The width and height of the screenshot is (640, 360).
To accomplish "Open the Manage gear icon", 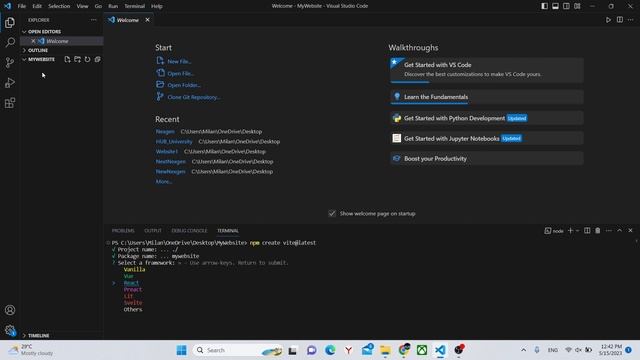I will pos(10,330).
